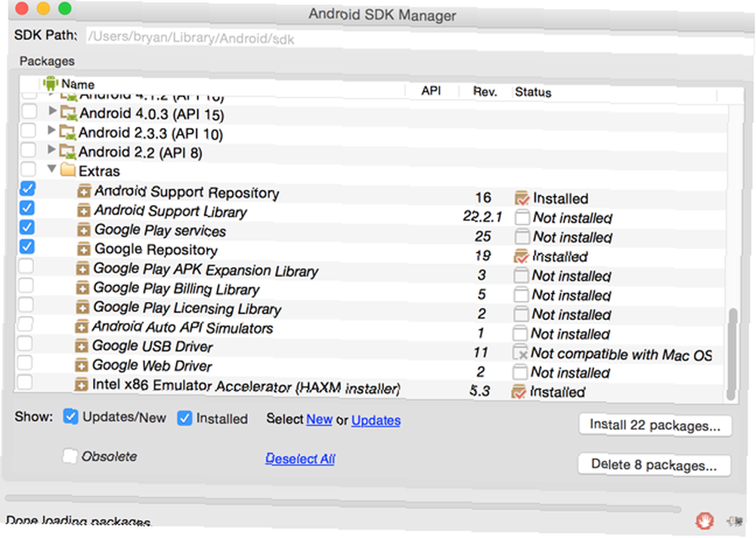This screenshot has width=756, height=538.
Task: Click the log icon at bottom right corner
Action: pyautogui.click(x=734, y=521)
